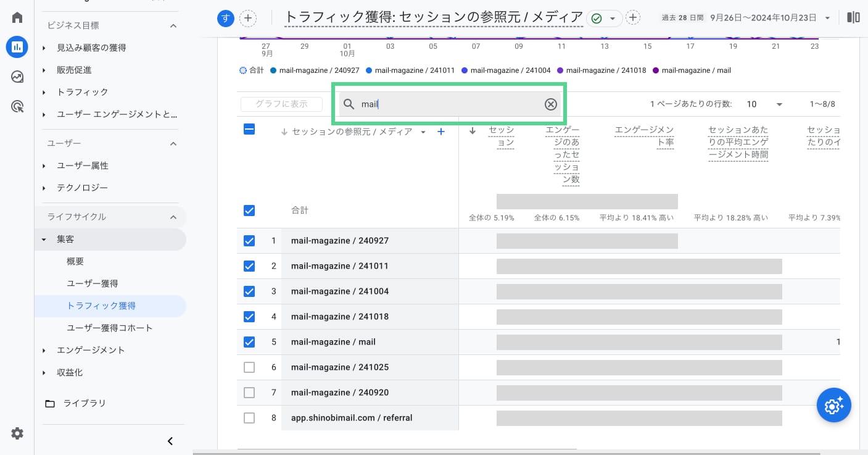
Task: Add a dimension with the blue plus
Action: [x=441, y=131]
